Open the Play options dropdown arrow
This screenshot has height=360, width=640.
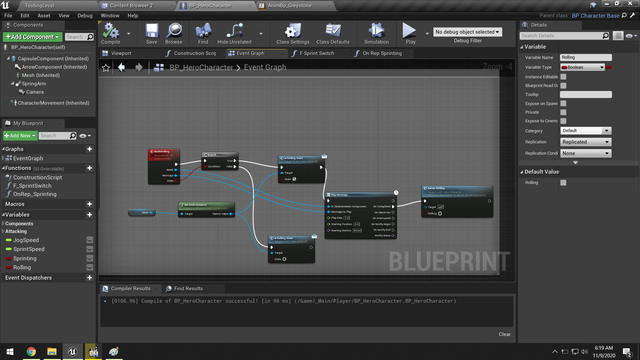[427, 33]
